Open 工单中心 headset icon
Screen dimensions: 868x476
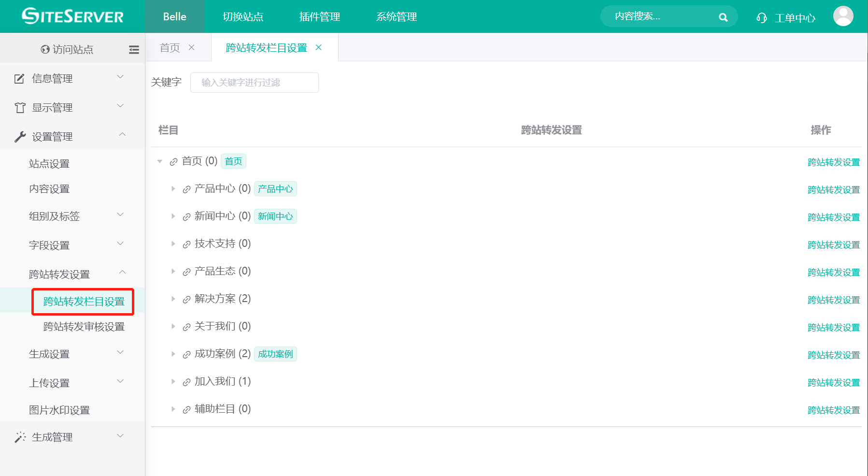(762, 17)
